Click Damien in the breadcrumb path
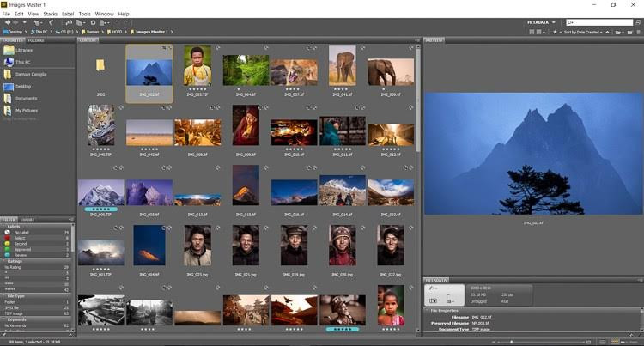This screenshot has height=346, width=644. tap(91, 32)
